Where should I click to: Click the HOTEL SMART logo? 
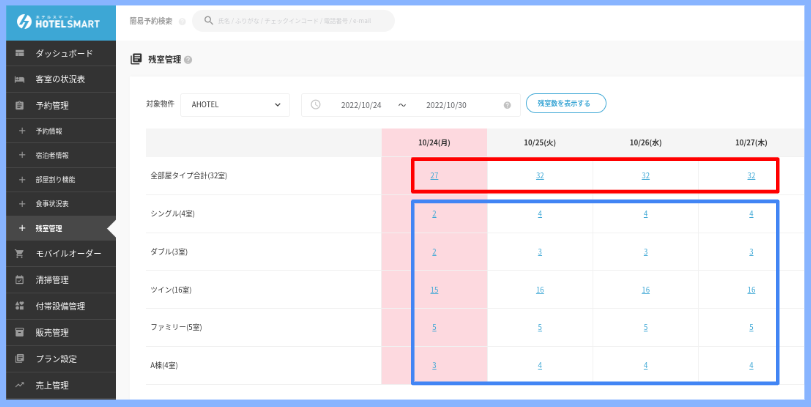(59, 21)
